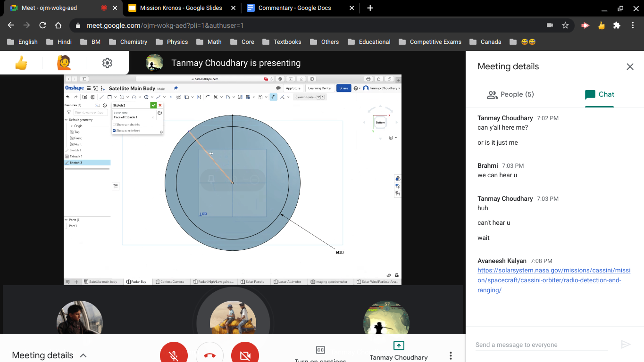The height and width of the screenshot is (362, 644).
Task: Open the settings gear in Meet
Action: point(107,63)
